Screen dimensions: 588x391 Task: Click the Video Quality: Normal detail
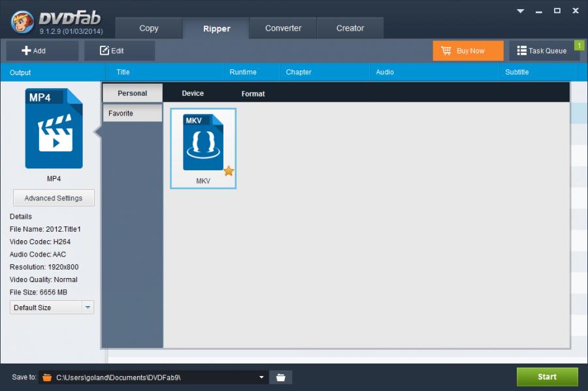44,280
